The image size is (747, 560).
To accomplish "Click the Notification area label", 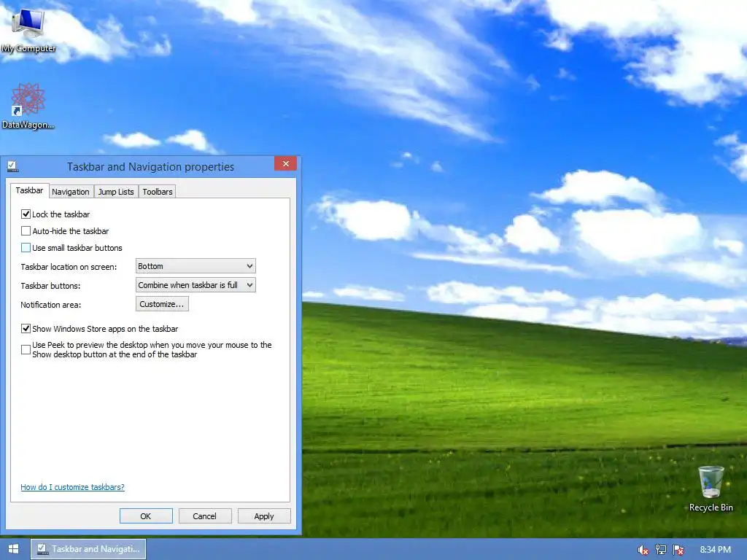I will [x=50, y=305].
